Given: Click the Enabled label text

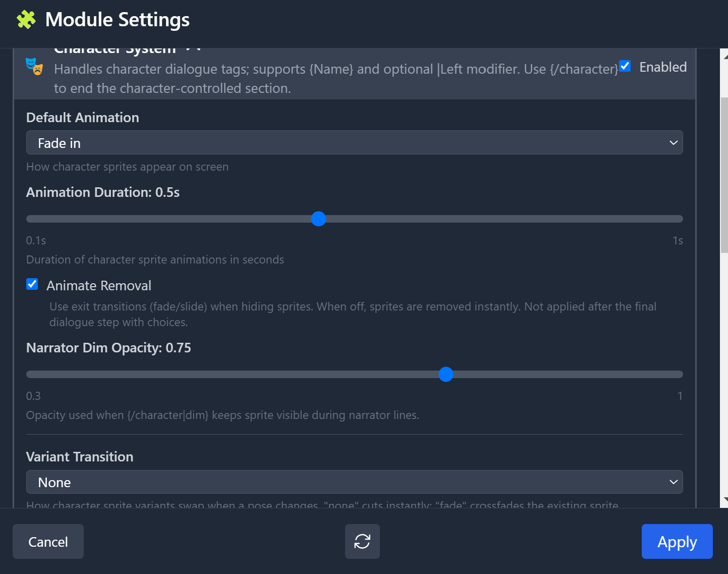Looking at the screenshot, I should (x=663, y=67).
